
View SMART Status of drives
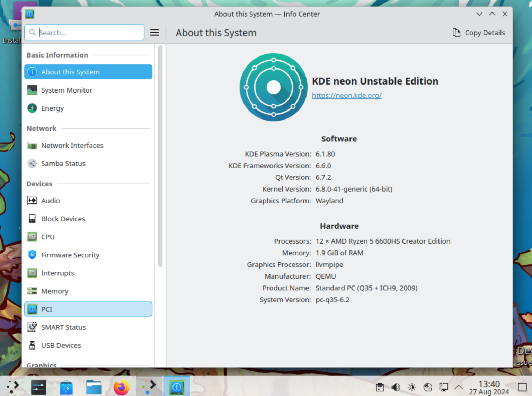63,327
